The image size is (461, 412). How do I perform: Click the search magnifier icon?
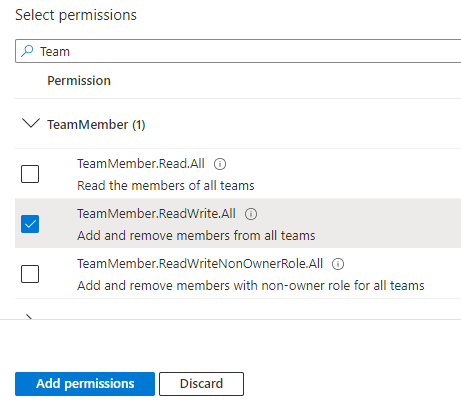pos(27,51)
